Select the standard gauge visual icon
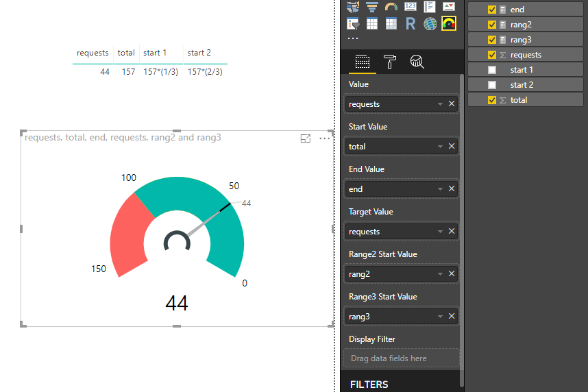 (x=391, y=6)
